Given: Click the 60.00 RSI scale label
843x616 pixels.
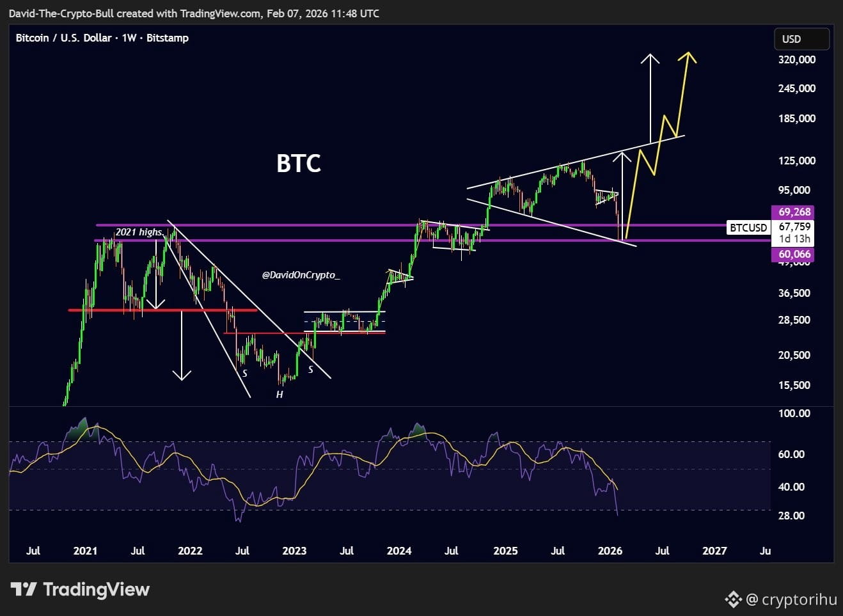Looking at the screenshot, I should pos(791,454).
